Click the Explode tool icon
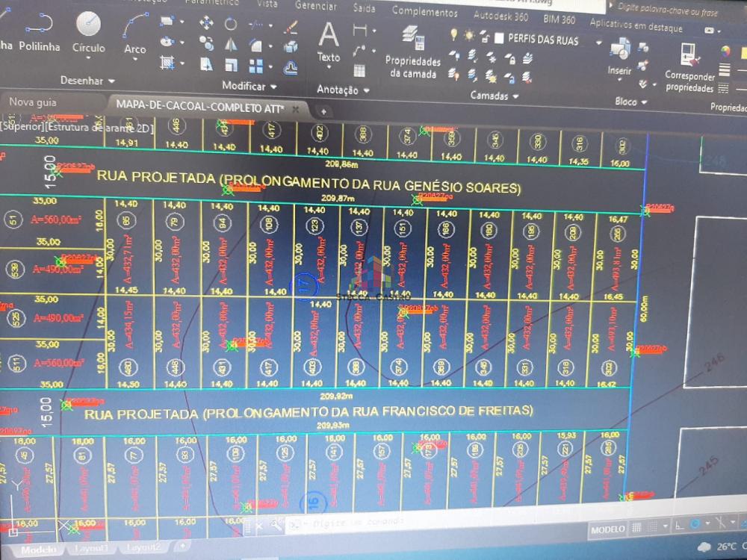The height and width of the screenshot is (560, 747). (x=291, y=47)
